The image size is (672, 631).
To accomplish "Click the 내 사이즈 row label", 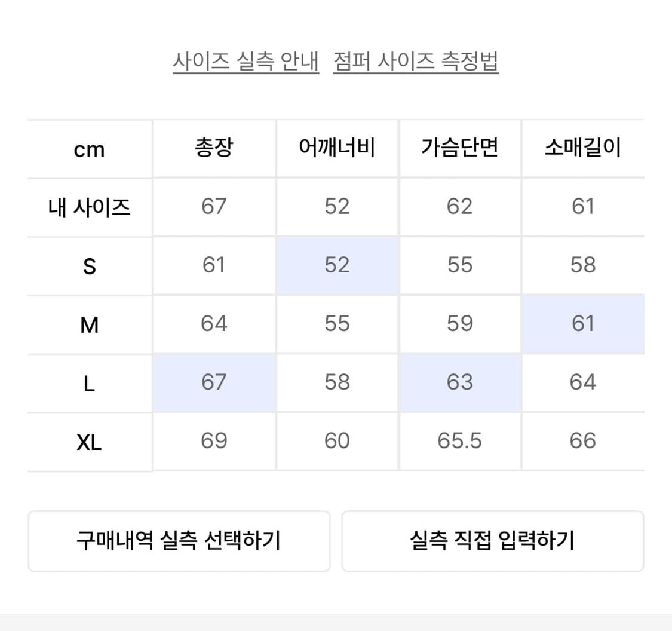I will coord(88,207).
